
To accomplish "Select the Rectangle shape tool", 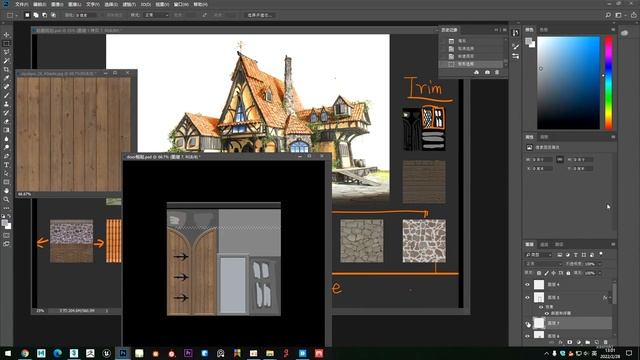I will (7, 182).
